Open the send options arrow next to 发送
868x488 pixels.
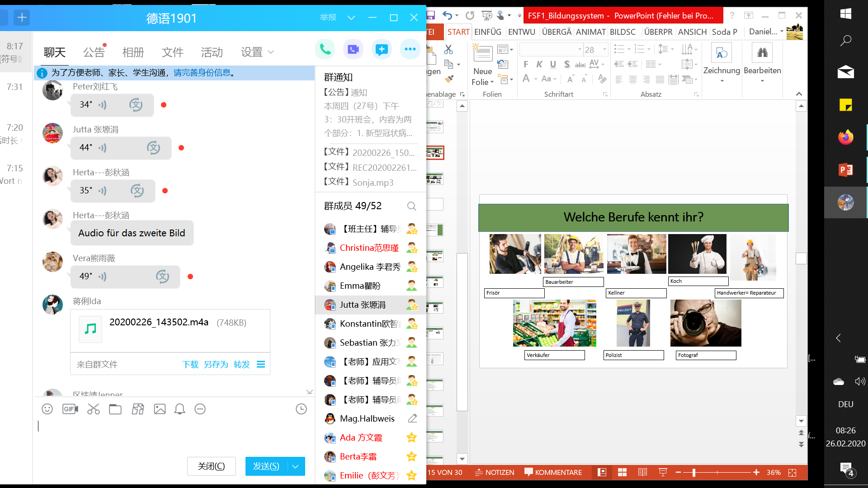295,466
